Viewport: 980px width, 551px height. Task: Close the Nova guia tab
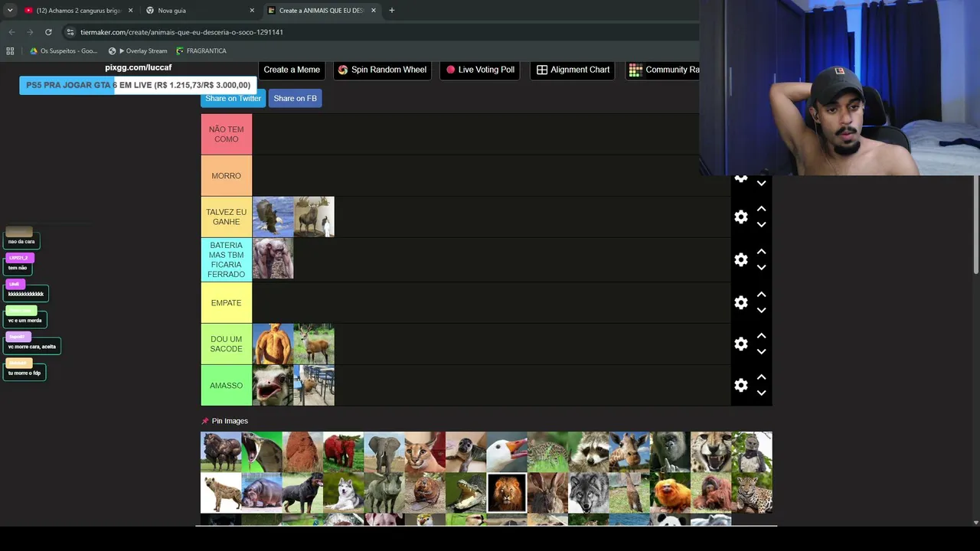[252, 11]
